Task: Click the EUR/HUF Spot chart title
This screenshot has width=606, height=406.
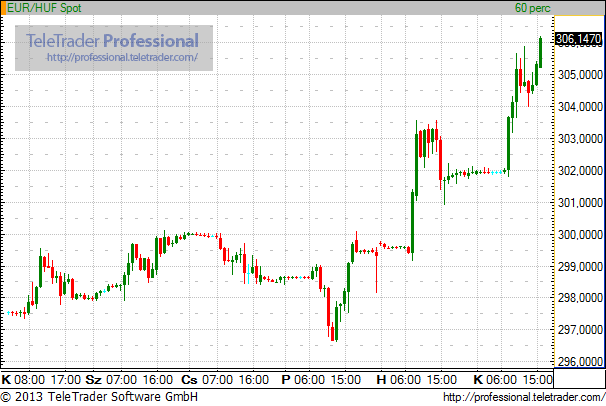Action: (x=44, y=8)
